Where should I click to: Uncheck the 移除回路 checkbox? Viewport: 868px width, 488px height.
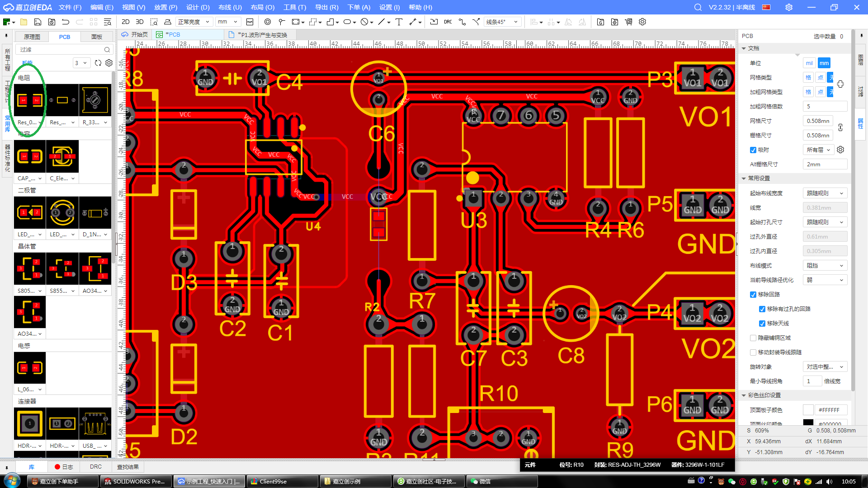(753, 295)
